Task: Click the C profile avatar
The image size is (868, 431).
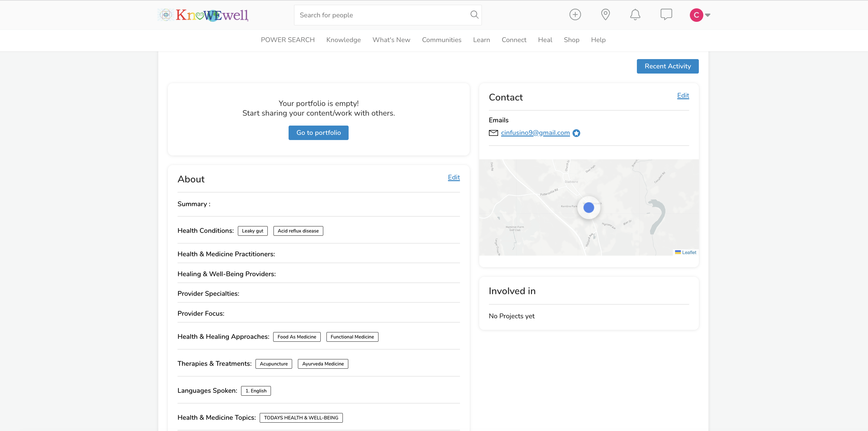Action: tap(696, 15)
